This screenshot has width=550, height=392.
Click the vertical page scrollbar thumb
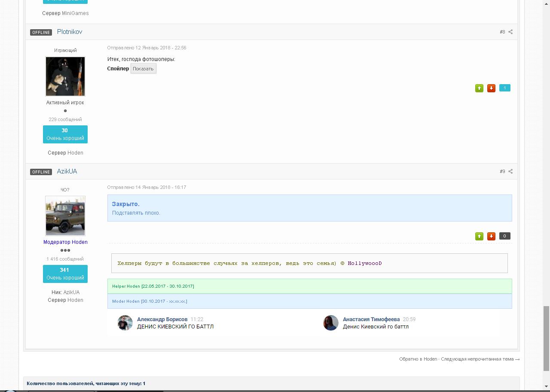pyautogui.click(x=546, y=338)
